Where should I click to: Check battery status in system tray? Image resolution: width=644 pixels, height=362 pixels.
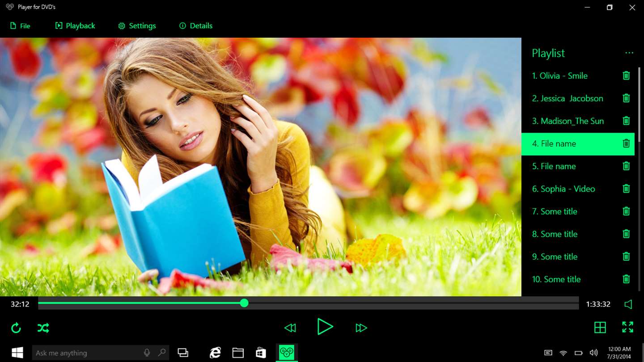pos(578,353)
